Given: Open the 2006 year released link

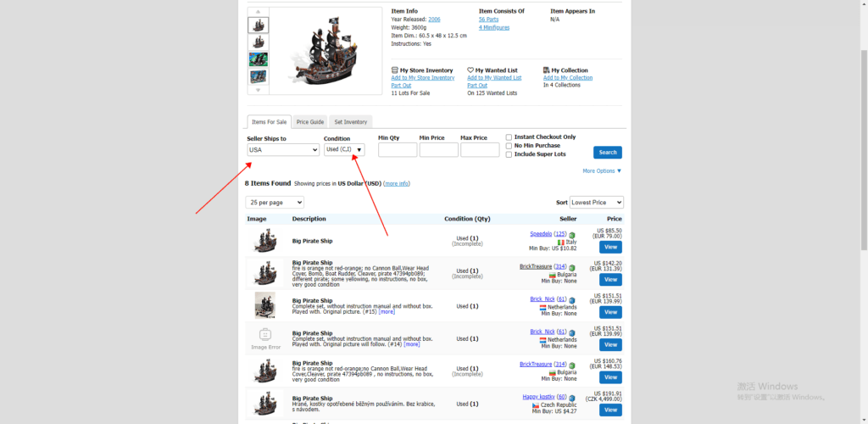Looking at the screenshot, I should [x=434, y=20].
